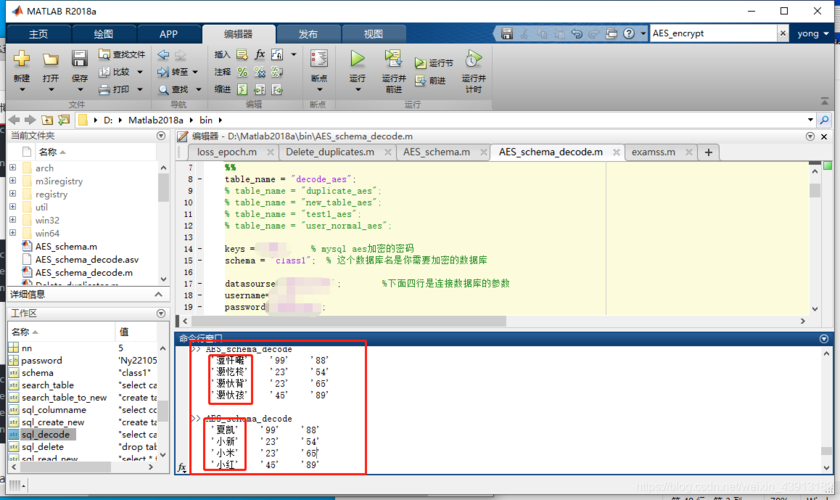Open the 工作区 (Workspace) panel actions menu
The image size is (840, 500).
161,313
